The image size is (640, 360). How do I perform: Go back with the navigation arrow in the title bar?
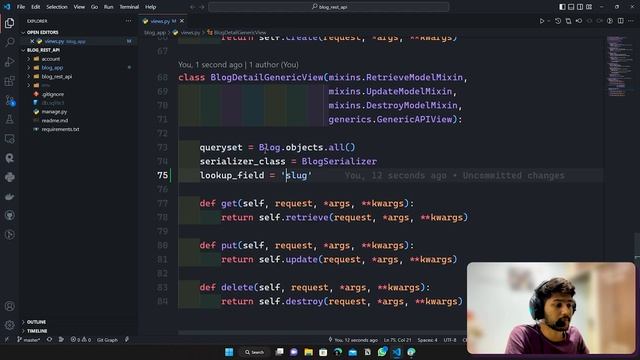coord(193,7)
